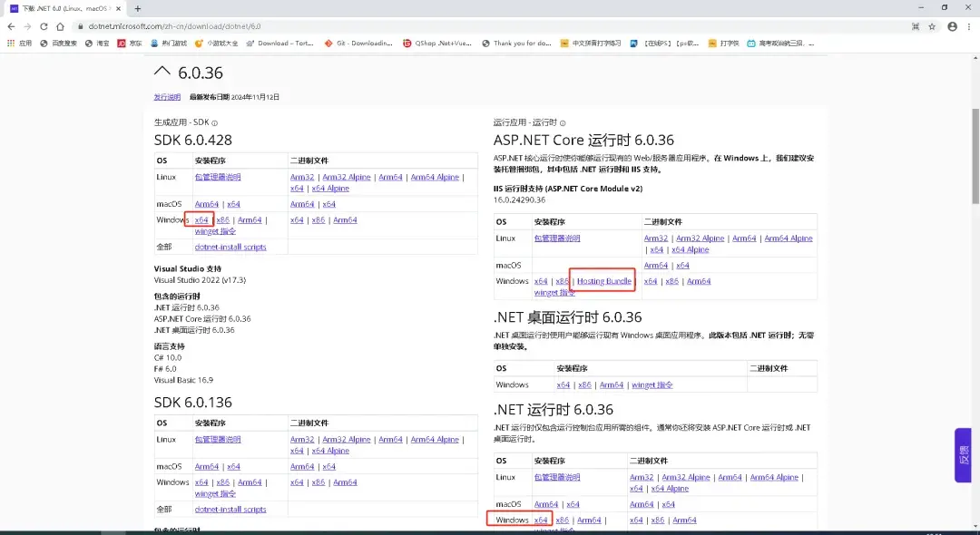Download the Hosting Bundle for Windows
Image resolution: width=980 pixels, height=535 pixels.
(x=603, y=280)
